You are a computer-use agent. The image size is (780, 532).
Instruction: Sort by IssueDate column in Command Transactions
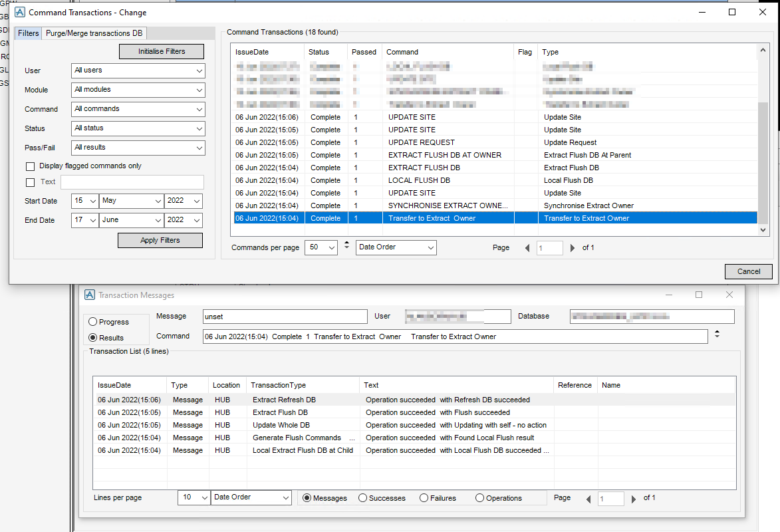[x=267, y=52]
